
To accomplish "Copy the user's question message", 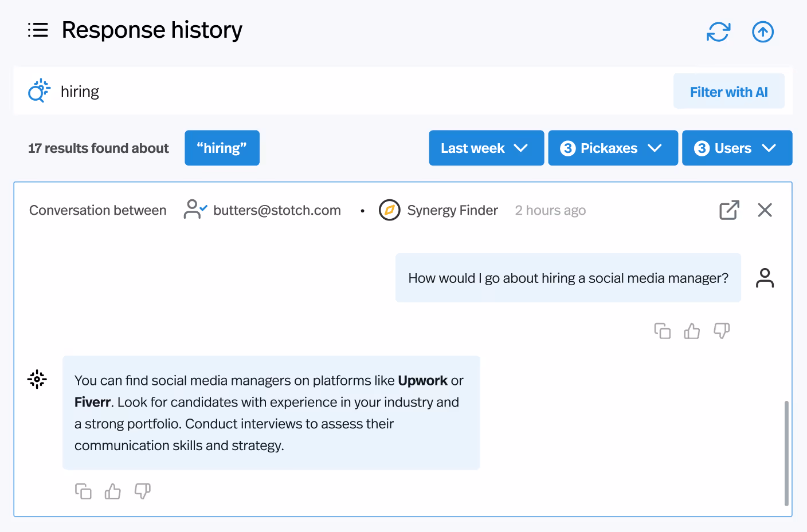I will (x=662, y=331).
